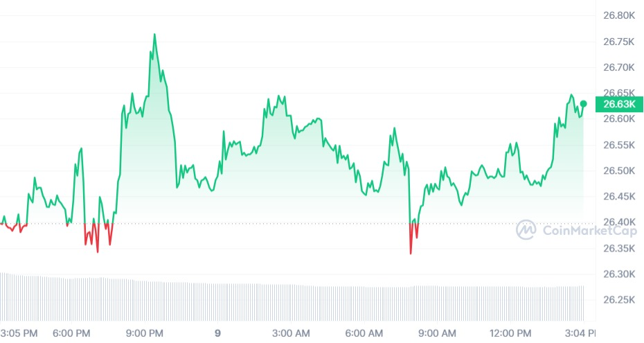Click the 9:00 AM time axis label

(x=437, y=333)
